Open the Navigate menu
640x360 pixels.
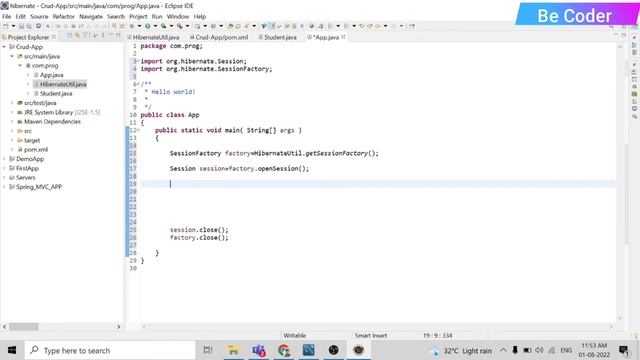(x=91, y=17)
